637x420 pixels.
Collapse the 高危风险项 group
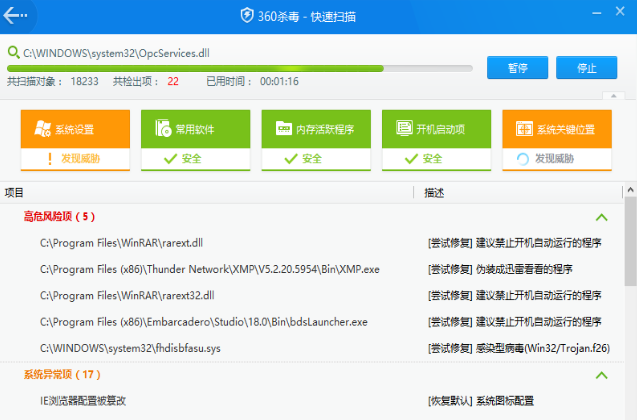pyautogui.click(x=601, y=216)
